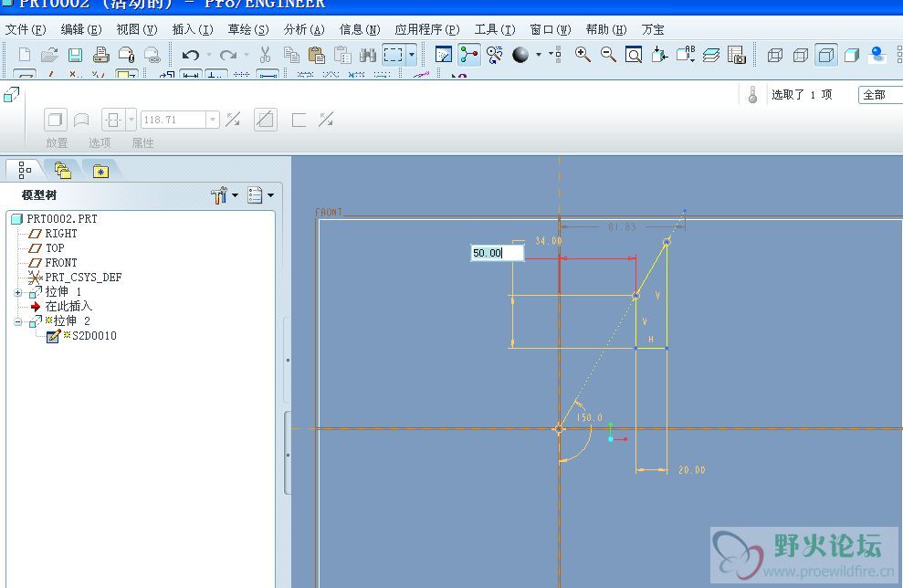The height and width of the screenshot is (588, 903).
Task: Zoom out with the minus magnifier
Action: pyautogui.click(x=608, y=55)
